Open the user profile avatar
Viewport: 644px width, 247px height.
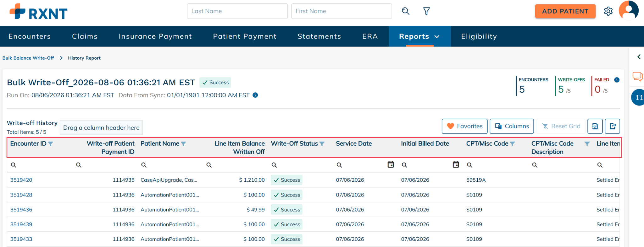click(x=629, y=10)
